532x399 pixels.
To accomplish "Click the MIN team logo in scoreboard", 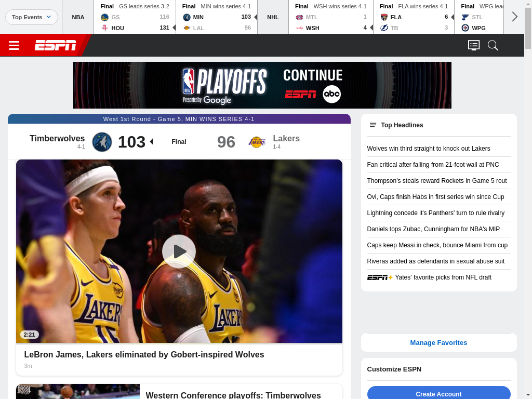I will [x=187, y=17].
